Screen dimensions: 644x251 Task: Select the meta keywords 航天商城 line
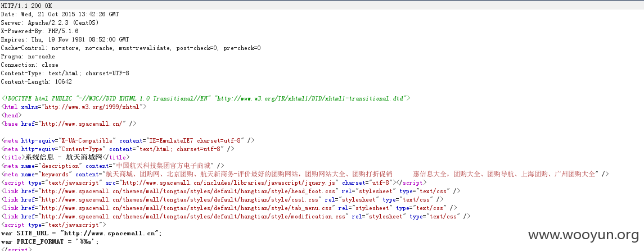point(305,174)
